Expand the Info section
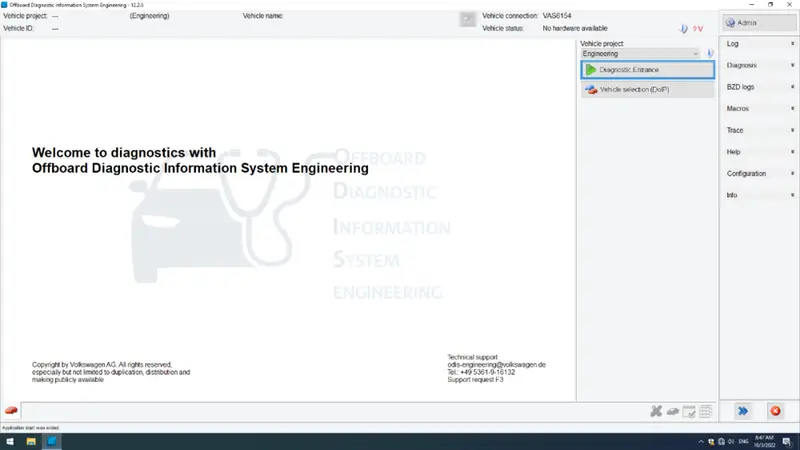This screenshot has width=800, height=450. [759, 195]
